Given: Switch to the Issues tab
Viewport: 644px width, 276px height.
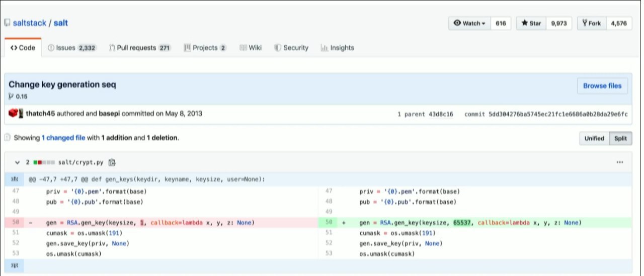Looking at the screenshot, I should pyautogui.click(x=72, y=48).
